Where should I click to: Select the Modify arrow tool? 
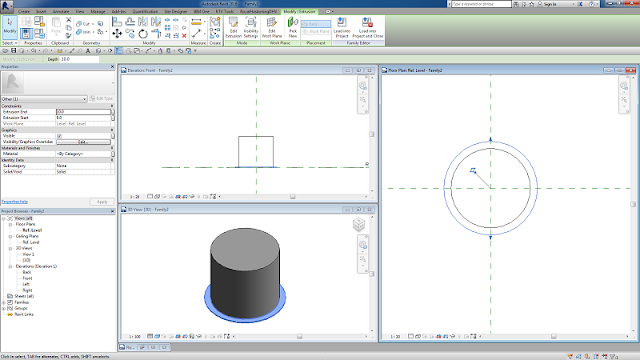tap(9, 27)
